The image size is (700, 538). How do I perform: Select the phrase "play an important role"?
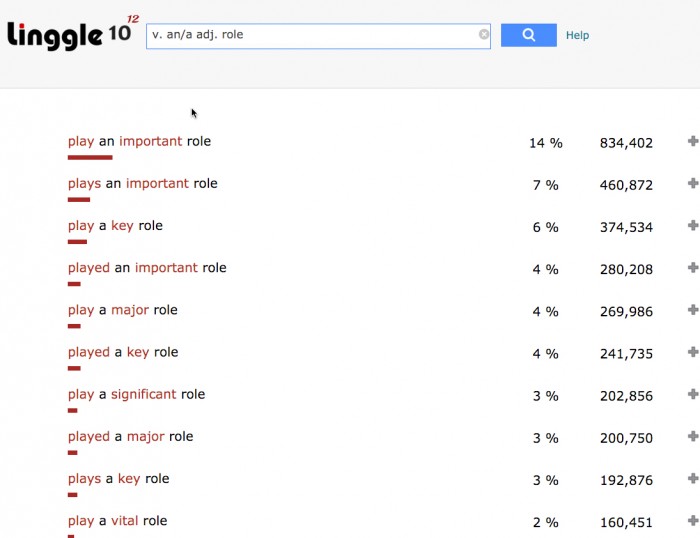coord(139,142)
